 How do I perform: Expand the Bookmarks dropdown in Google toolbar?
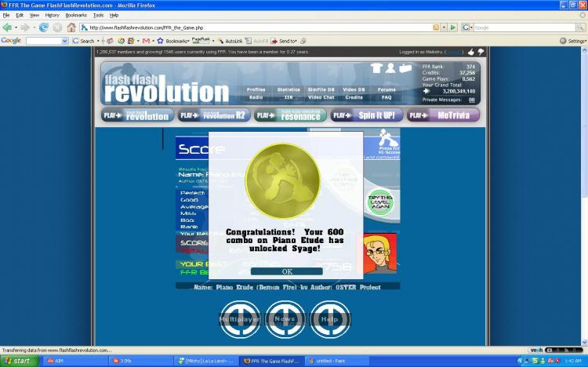(177, 41)
